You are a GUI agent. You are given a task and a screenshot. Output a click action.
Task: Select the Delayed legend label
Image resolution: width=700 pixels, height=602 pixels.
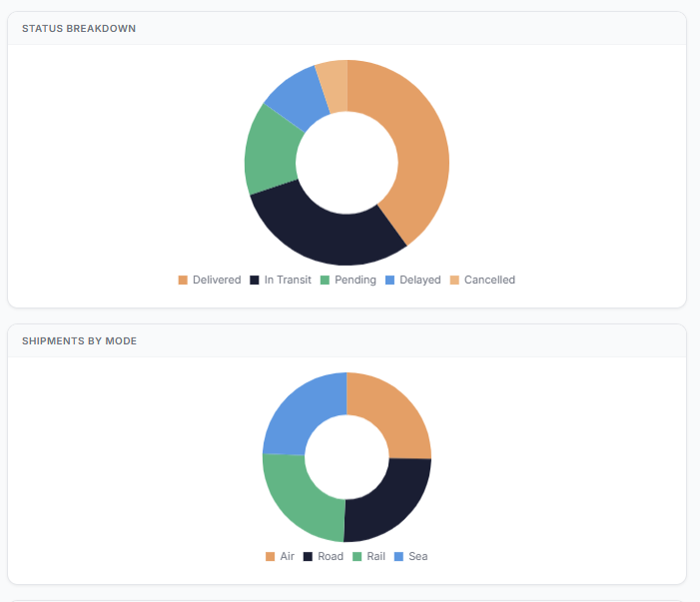(420, 280)
